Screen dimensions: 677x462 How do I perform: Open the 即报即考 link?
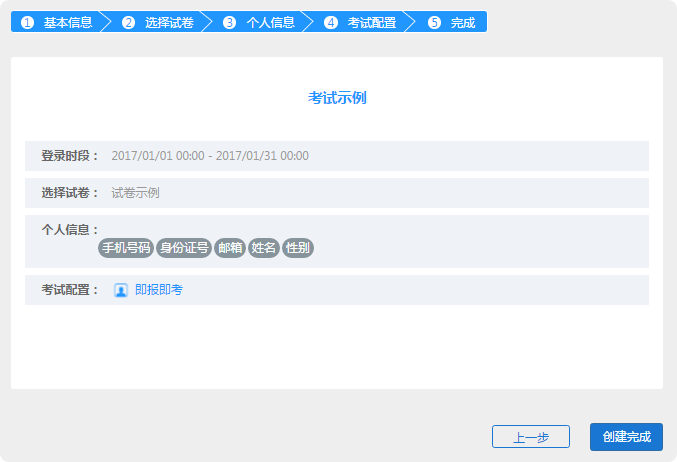159,290
